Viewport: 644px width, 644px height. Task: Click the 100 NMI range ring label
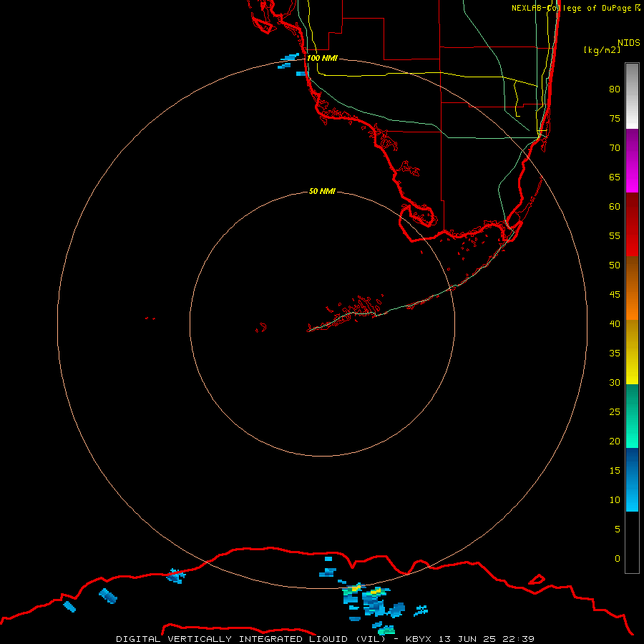click(322, 58)
